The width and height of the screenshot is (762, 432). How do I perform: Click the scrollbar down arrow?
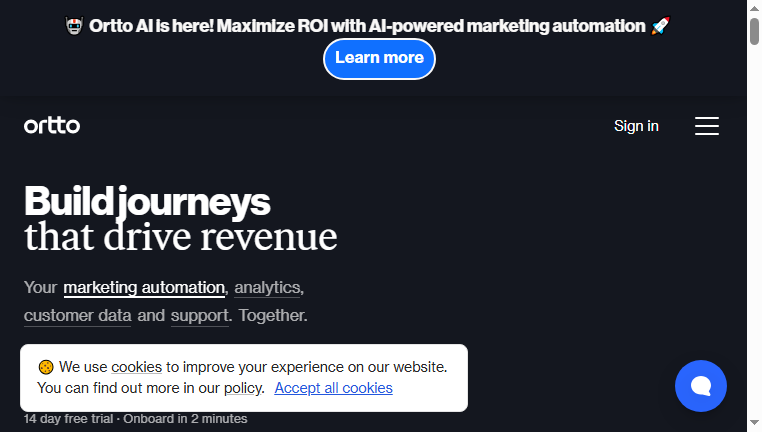(754, 423)
